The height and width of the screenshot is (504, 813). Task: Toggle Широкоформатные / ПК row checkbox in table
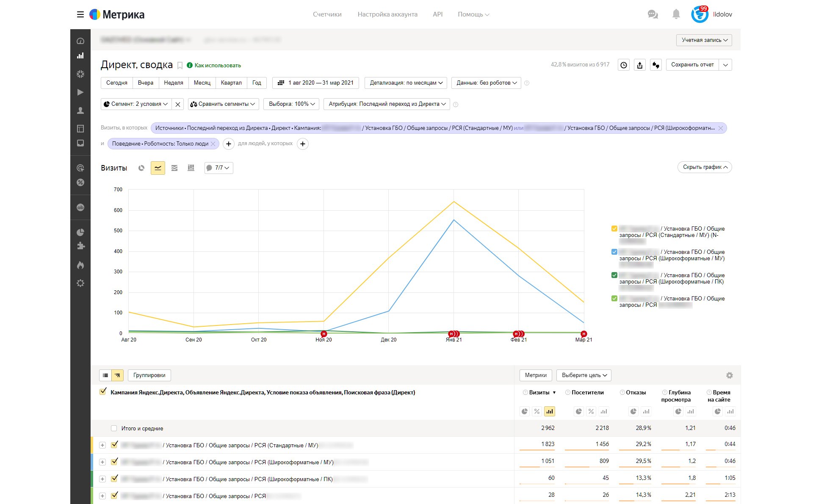pos(114,479)
